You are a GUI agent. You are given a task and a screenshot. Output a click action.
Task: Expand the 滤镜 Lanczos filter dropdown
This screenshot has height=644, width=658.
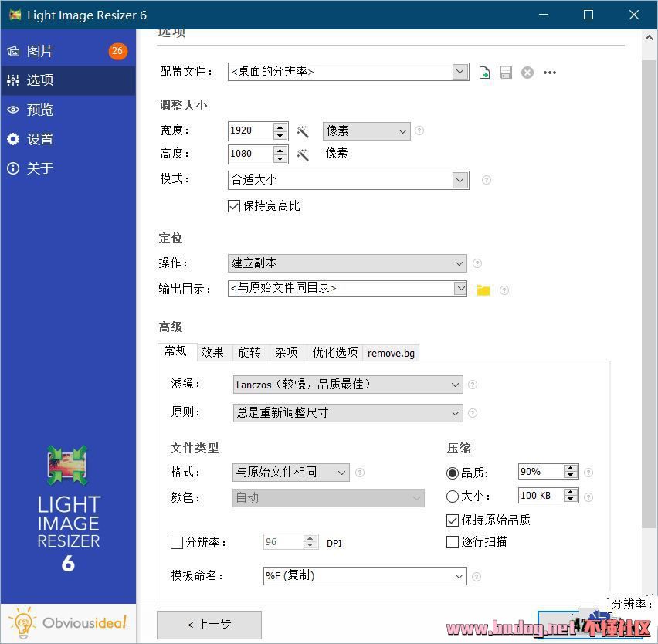[x=455, y=384]
